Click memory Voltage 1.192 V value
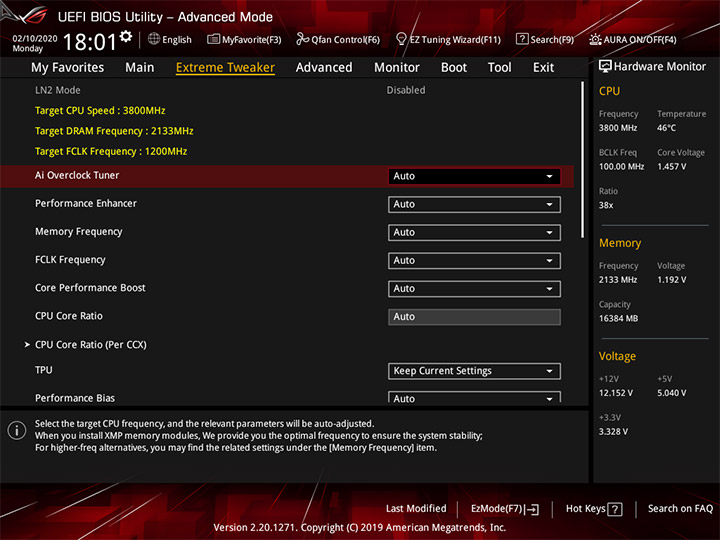 coord(672,280)
